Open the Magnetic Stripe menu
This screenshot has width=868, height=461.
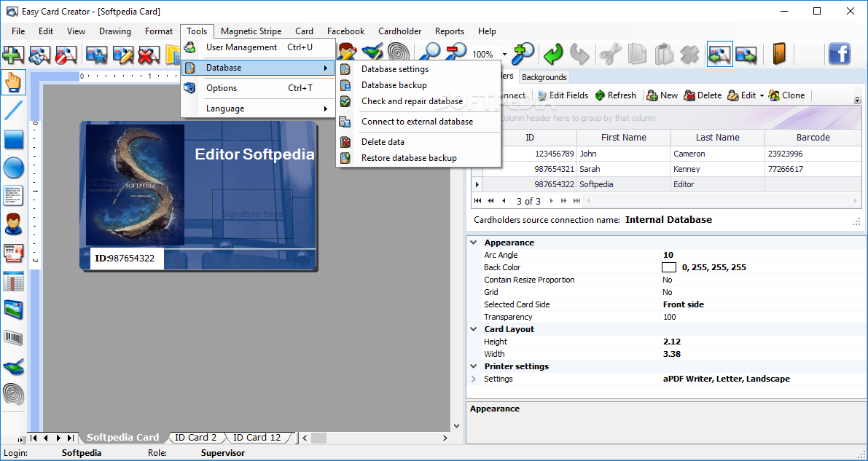(x=251, y=31)
